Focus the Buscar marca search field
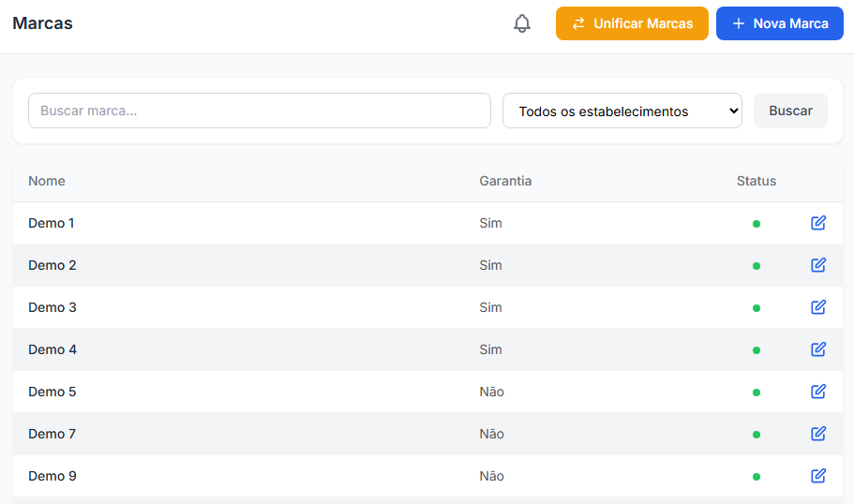The image size is (854, 504). pyautogui.click(x=260, y=111)
